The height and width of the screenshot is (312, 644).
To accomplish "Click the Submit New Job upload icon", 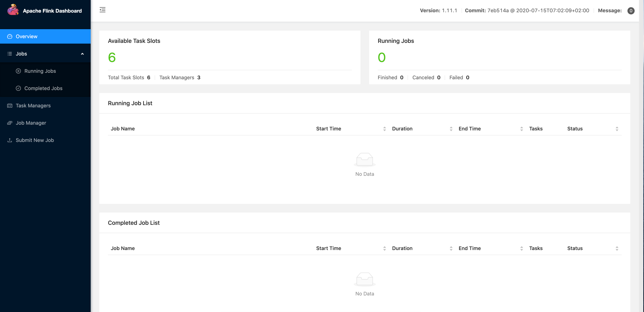I will tap(10, 140).
